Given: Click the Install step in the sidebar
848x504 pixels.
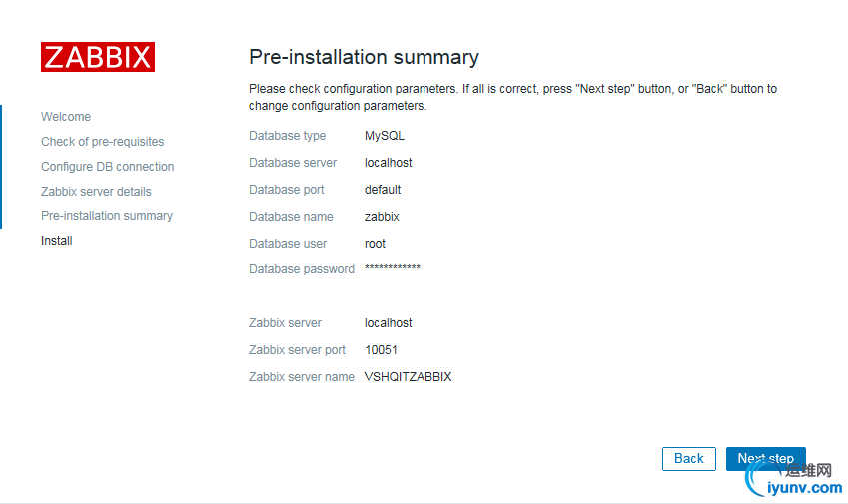Looking at the screenshot, I should pyautogui.click(x=57, y=241).
